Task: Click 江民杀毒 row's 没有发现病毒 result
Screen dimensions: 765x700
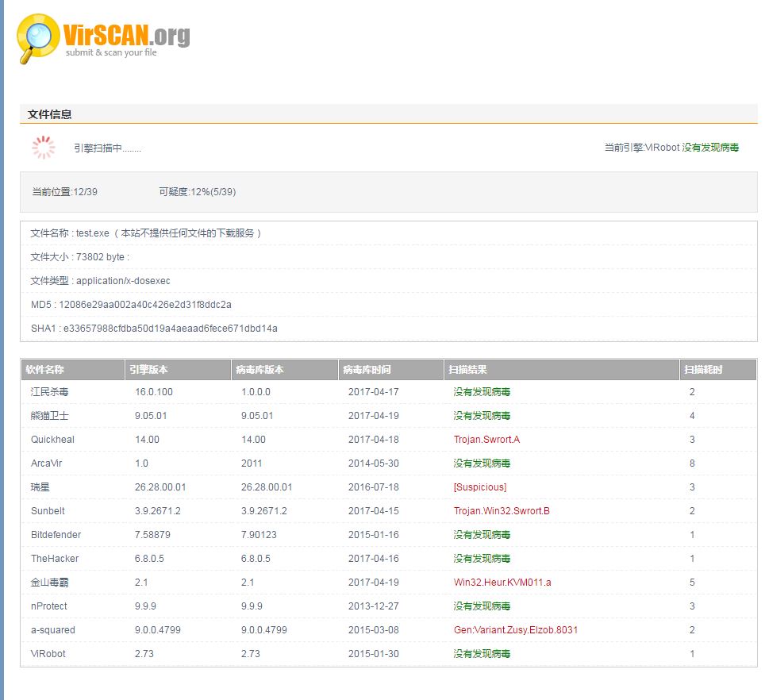Action: [482, 392]
